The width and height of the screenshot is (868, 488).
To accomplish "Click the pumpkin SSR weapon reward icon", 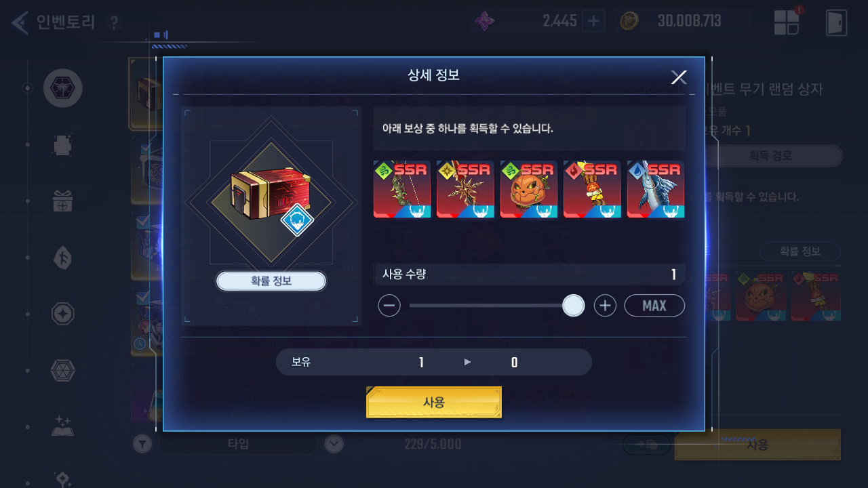I will [529, 189].
